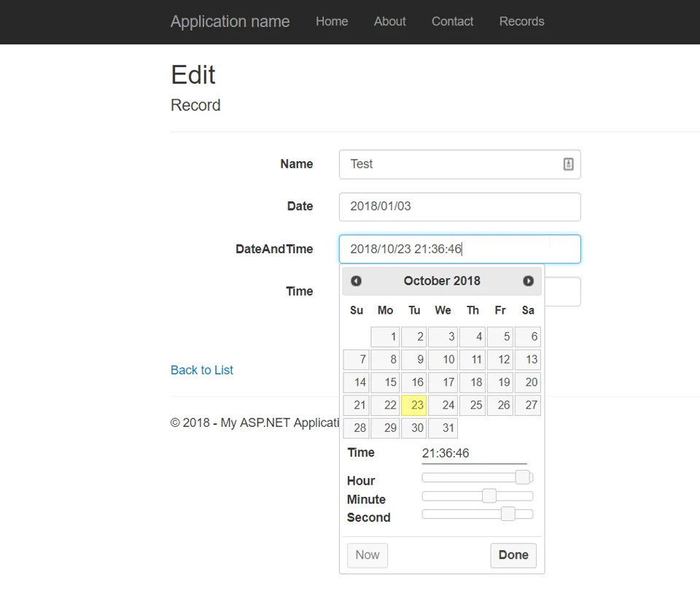Open the Records nav link
700x602 pixels.
(521, 21)
